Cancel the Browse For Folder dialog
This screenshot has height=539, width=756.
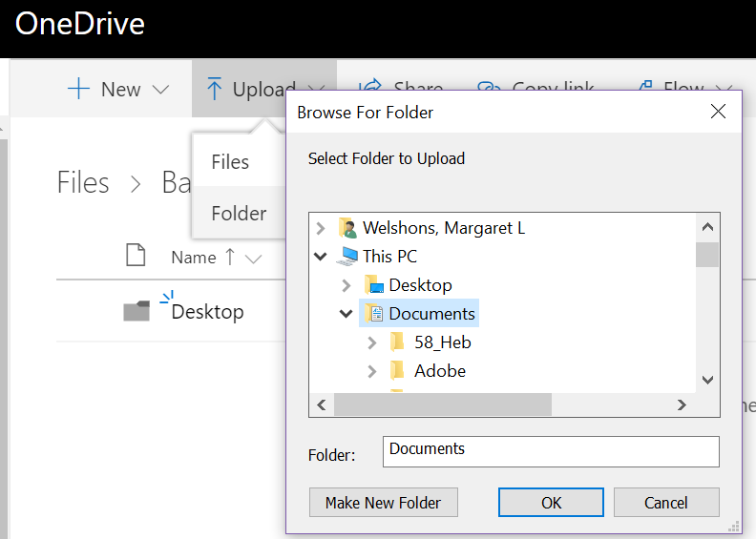pyautogui.click(x=665, y=503)
